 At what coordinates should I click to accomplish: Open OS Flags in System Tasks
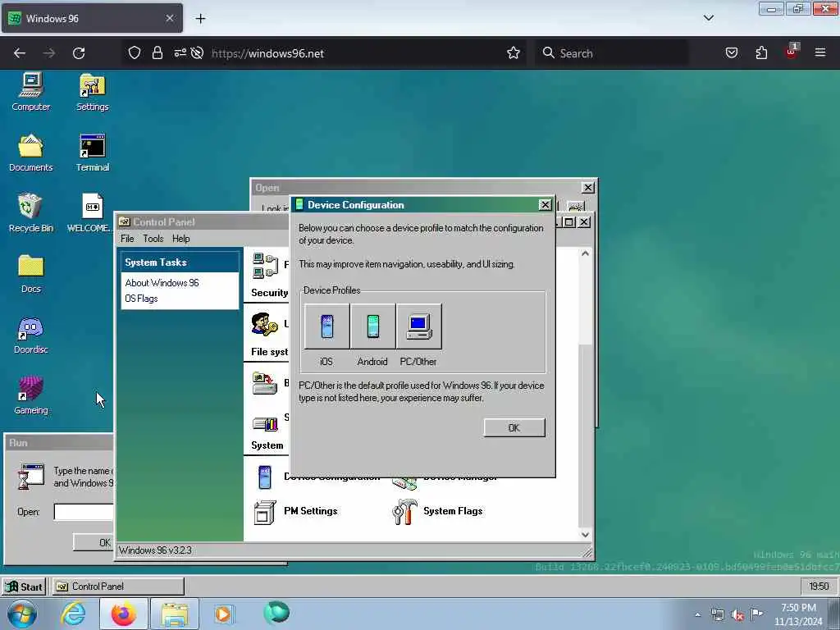pos(141,299)
